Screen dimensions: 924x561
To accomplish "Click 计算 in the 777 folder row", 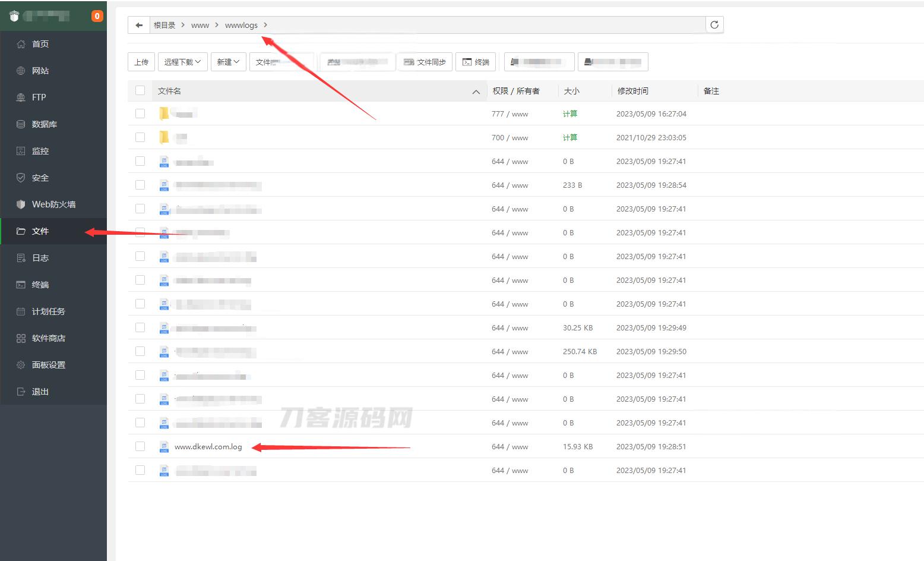I will (x=570, y=114).
